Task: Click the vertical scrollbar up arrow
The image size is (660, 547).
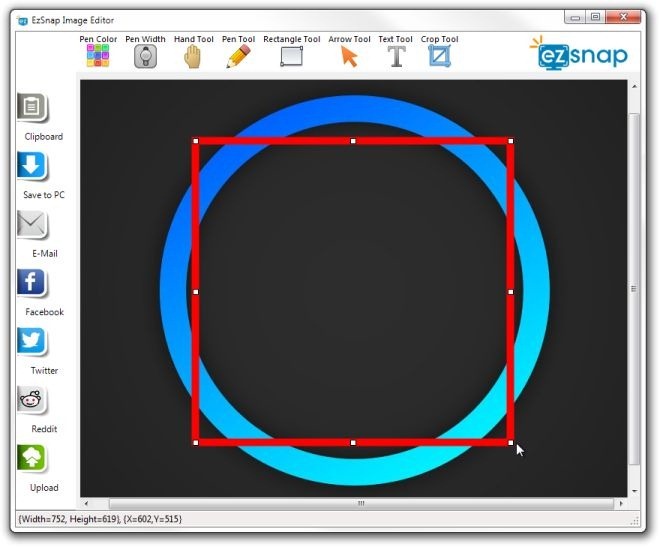Action: click(634, 86)
